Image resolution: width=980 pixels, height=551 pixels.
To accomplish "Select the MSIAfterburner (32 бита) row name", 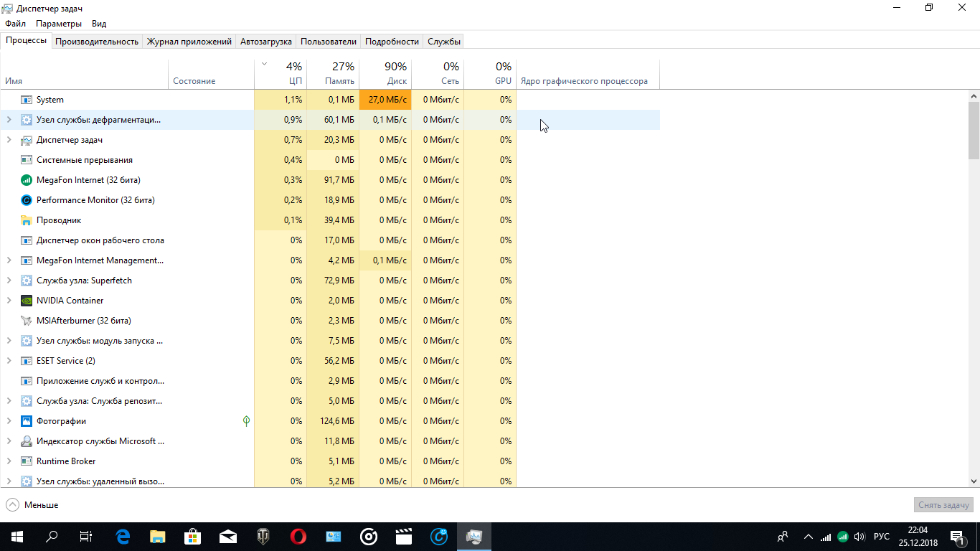I will 84,321.
